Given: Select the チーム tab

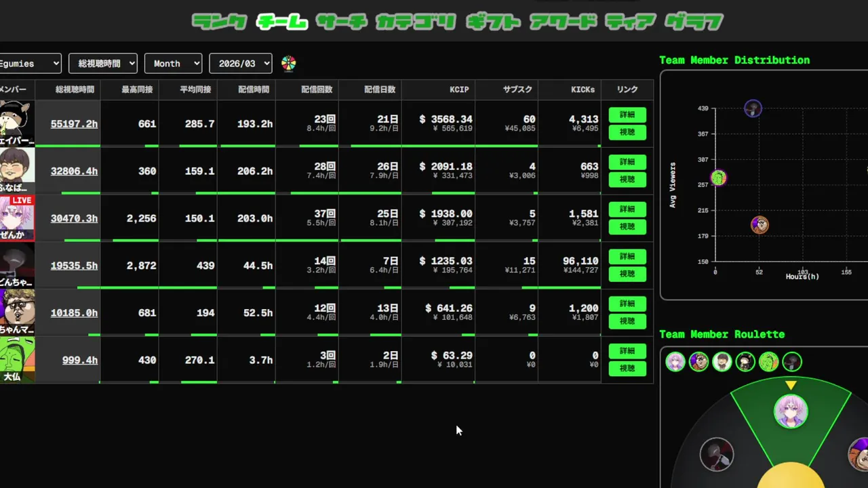Looking at the screenshot, I should (282, 22).
